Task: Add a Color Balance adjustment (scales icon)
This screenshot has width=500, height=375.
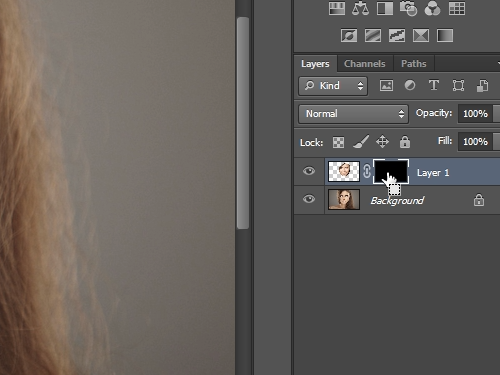Action: pos(361,8)
